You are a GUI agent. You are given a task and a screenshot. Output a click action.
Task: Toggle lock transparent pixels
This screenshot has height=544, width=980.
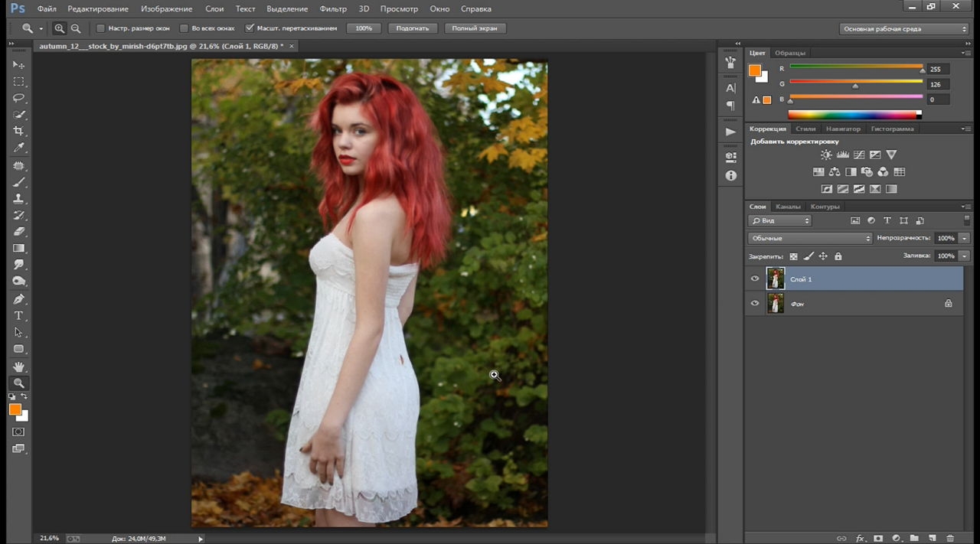tap(793, 256)
